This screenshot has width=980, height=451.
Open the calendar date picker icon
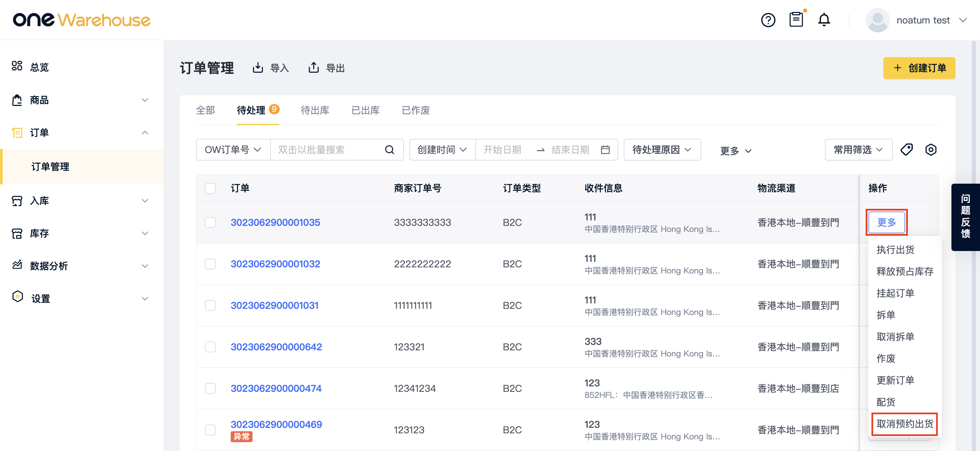605,150
